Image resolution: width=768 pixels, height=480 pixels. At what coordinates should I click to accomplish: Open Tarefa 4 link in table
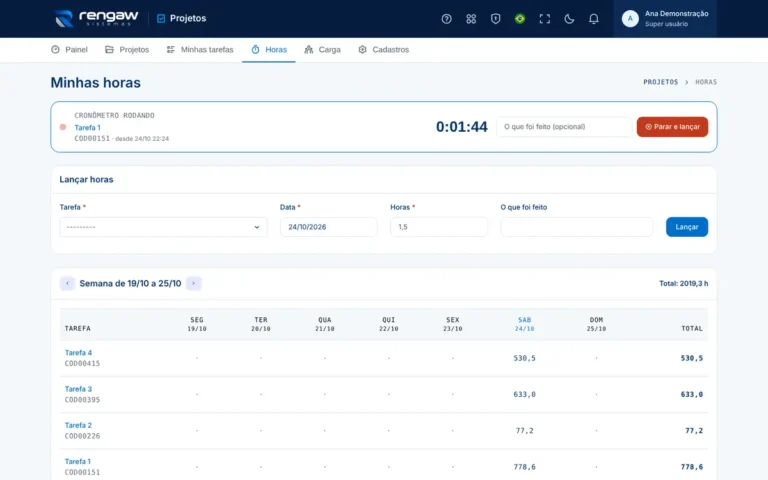78,353
